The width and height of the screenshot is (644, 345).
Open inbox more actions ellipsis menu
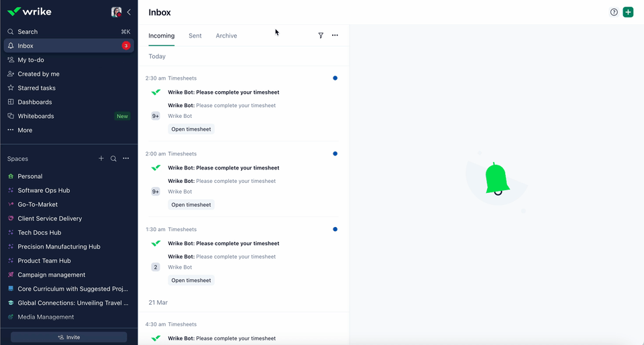[335, 36]
